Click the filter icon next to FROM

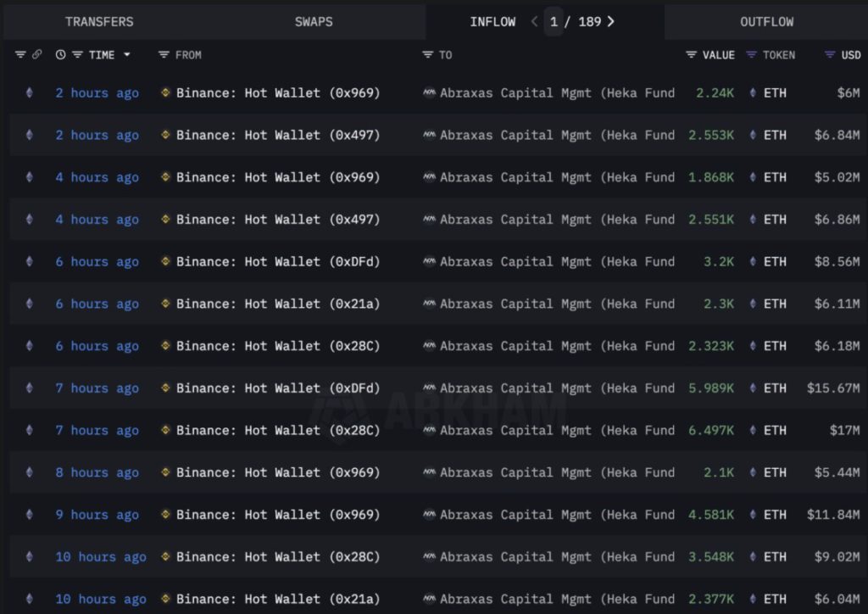tap(164, 55)
